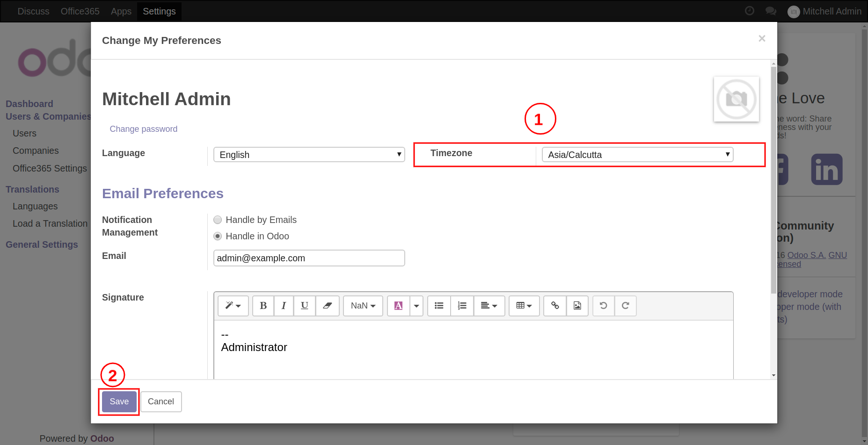Click the Save button

point(119,402)
